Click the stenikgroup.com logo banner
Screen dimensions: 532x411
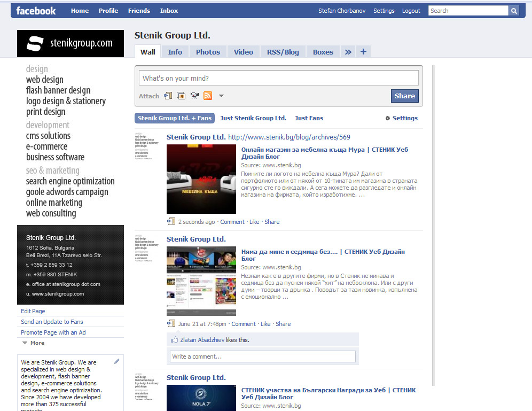click(70, 43)
